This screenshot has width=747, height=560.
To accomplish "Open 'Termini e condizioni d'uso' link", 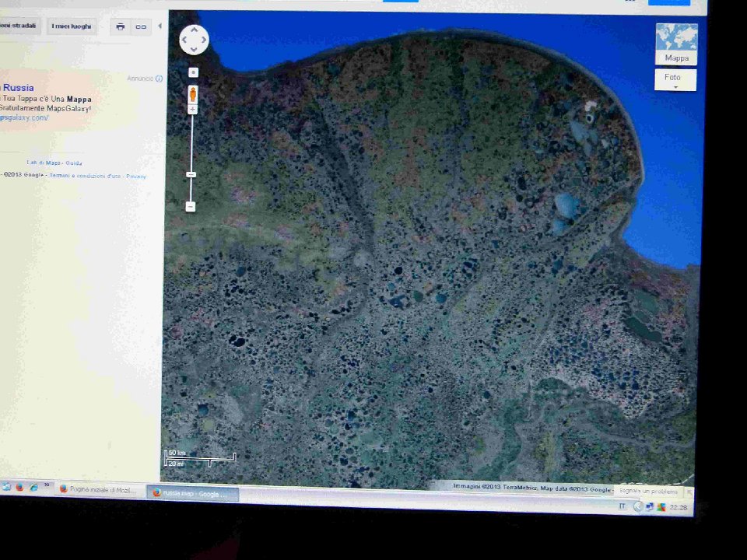I will pyautogui.click(x=86, y=176).
